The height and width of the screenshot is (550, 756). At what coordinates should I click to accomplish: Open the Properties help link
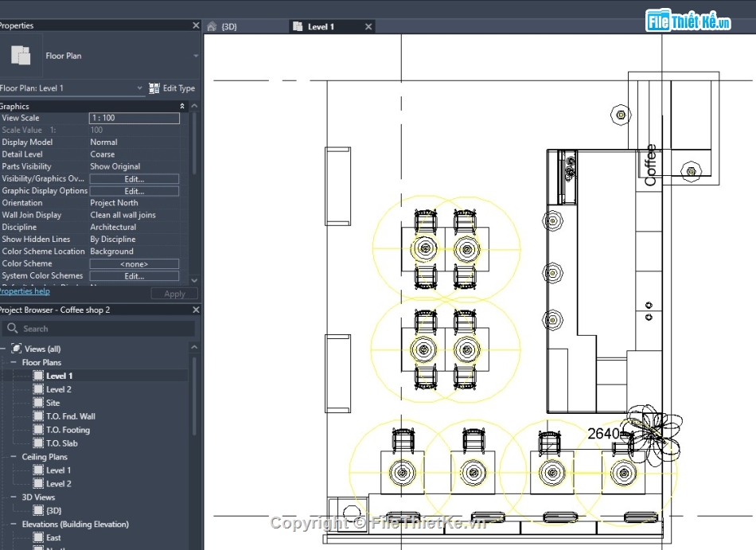pyautogui.click(x=24, y=291)
